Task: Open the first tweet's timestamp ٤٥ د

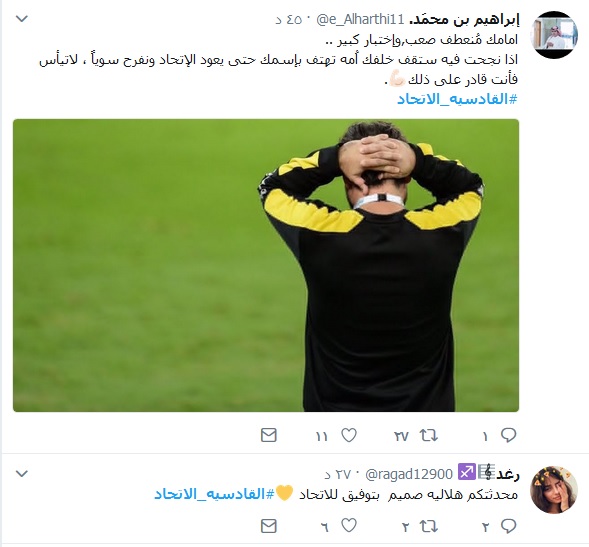Action: [x=289, y=20]
